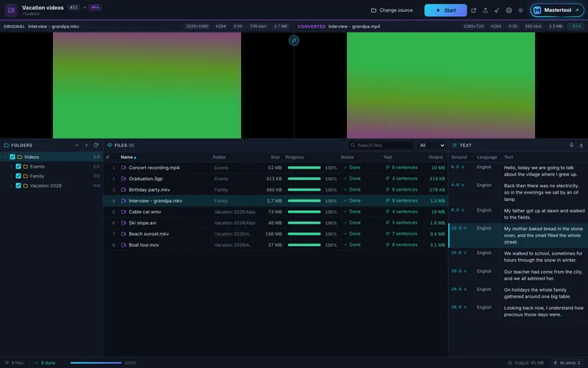Click the expand-all chevron down in Folders header

(77, 145)
